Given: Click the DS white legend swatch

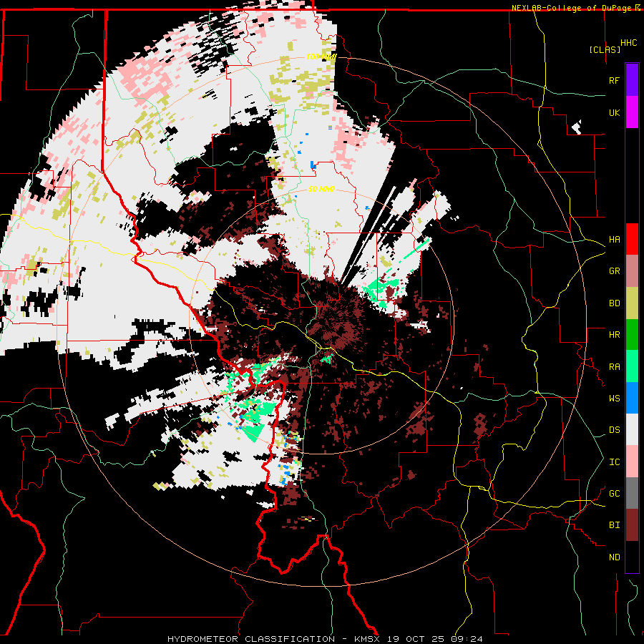Looking at the screenshot, I should [x=632, y=429].
